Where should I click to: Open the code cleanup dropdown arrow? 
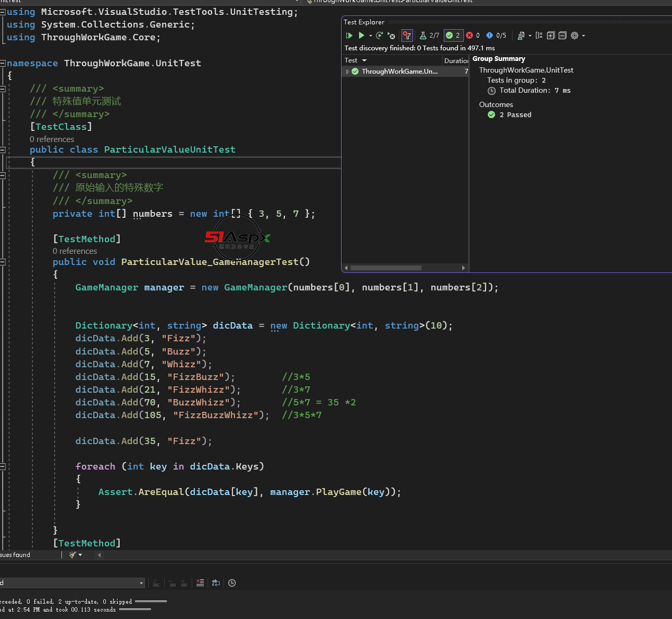click(80, 555)
